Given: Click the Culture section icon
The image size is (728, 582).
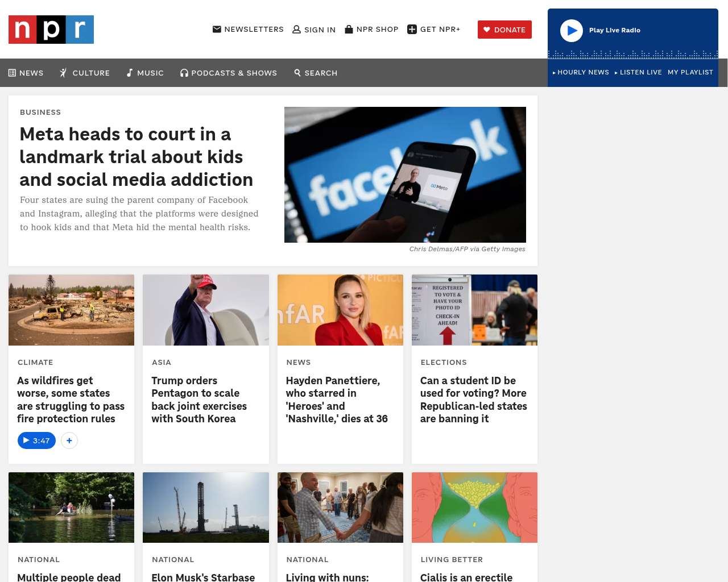Looking at the screenshot, I should [x=64, y=73].
